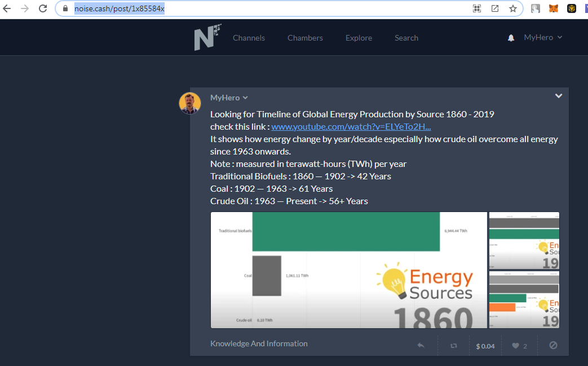Open the MetaMask fox extension
The height and width of the screenshot is (366, 588).
click(554, 8)
